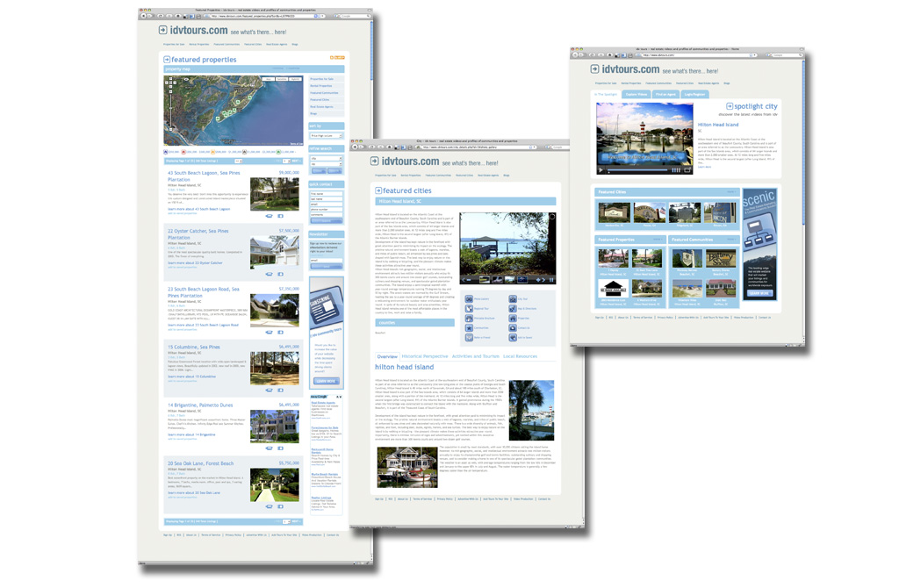
Task: Click the Add to Saved icon in cities window
Action: click(x=513, y=338)
